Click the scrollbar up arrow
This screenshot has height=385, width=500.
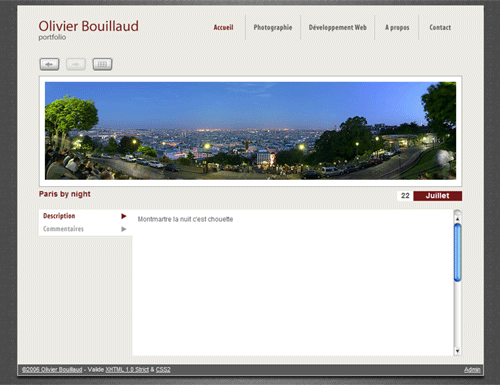click(457, 219)
